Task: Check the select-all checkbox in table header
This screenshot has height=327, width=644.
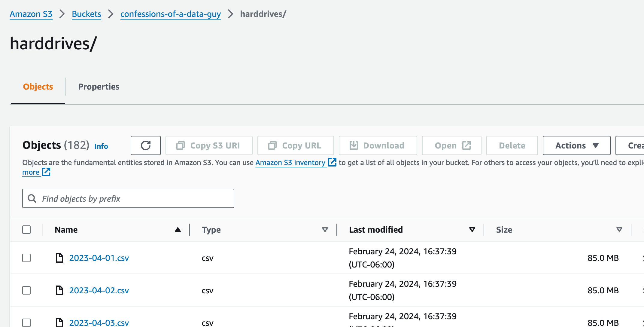Action: tap(26, 230)
